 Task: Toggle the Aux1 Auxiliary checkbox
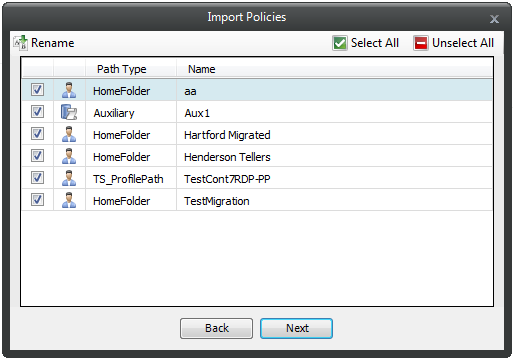tap(37, 112)
